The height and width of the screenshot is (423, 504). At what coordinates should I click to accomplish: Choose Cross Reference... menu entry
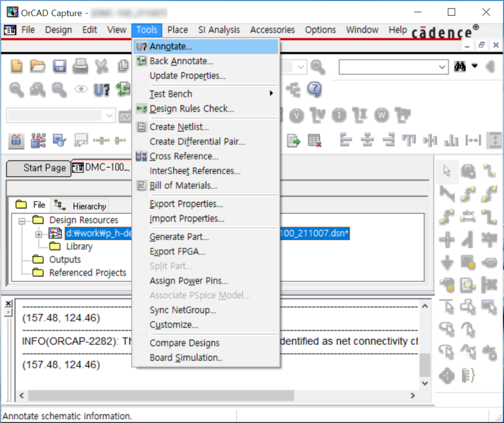(x=206, y=157)
